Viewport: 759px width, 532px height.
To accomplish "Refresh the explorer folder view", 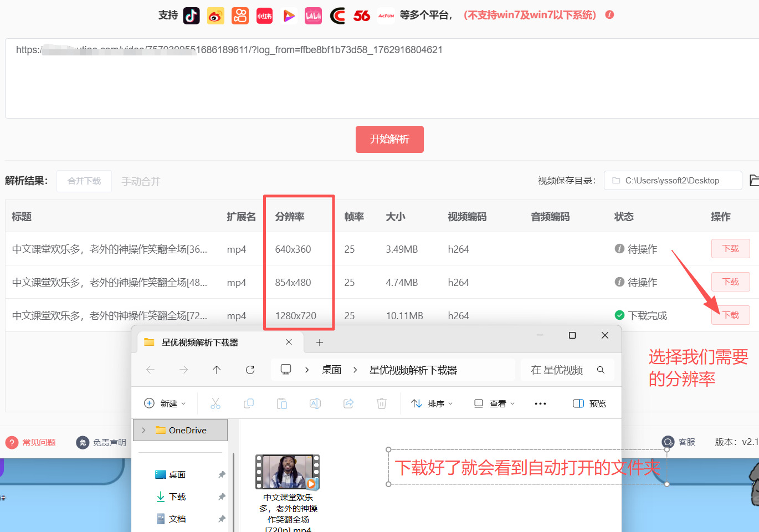I will [x=250, y=370].
